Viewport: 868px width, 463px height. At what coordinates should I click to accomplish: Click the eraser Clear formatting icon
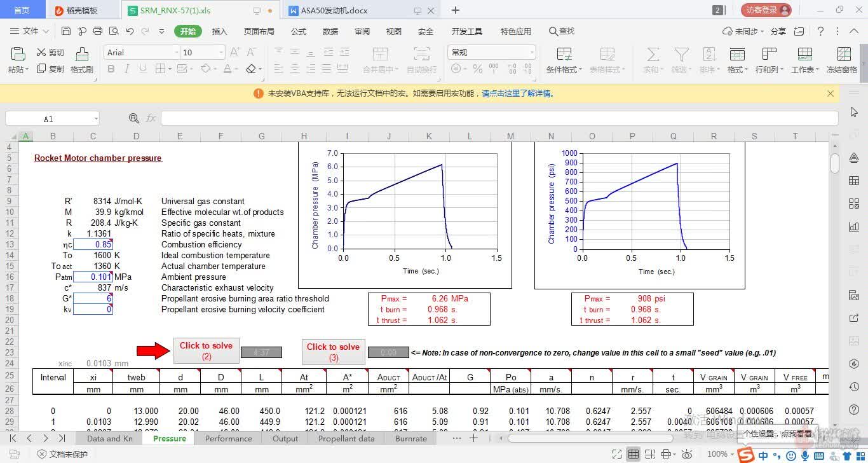pyautogui.click(x=251, y=69)
